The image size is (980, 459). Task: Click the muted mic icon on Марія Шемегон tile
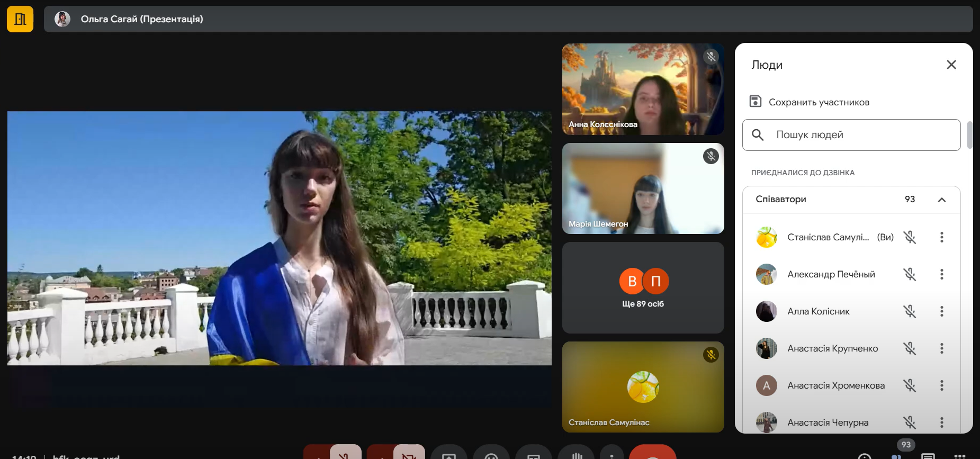coord(711,156)
